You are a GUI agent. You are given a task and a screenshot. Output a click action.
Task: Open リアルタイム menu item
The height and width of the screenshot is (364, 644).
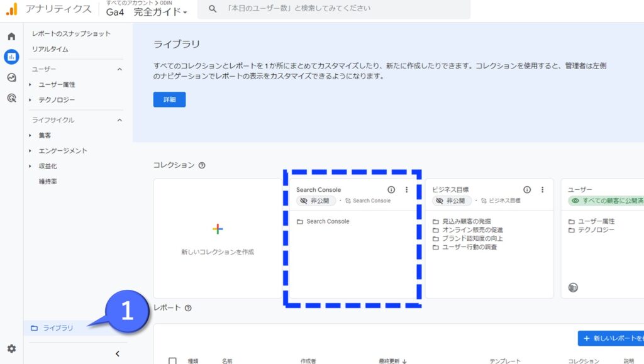pyautogui.click(x=50, y=49)
